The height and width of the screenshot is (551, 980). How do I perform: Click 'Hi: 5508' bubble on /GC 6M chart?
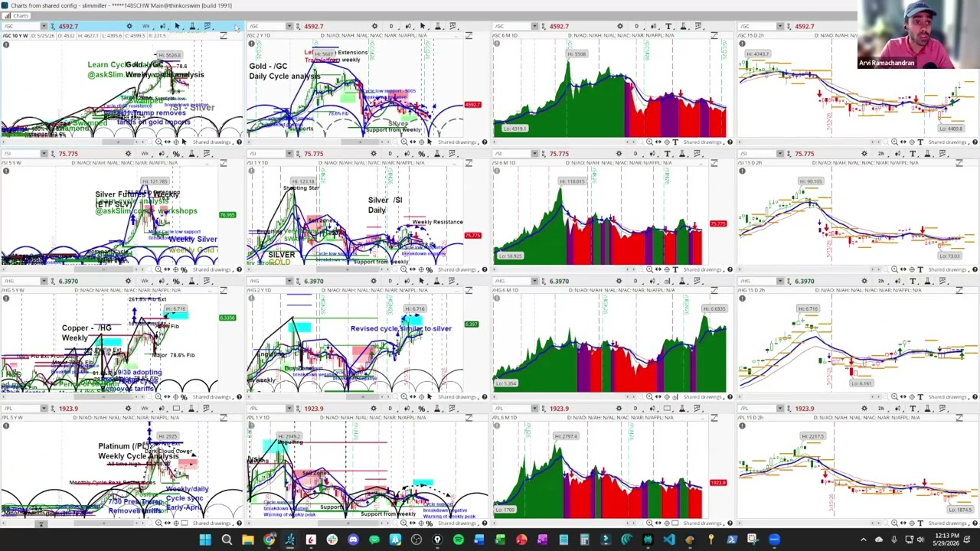(x=577, y=54)
